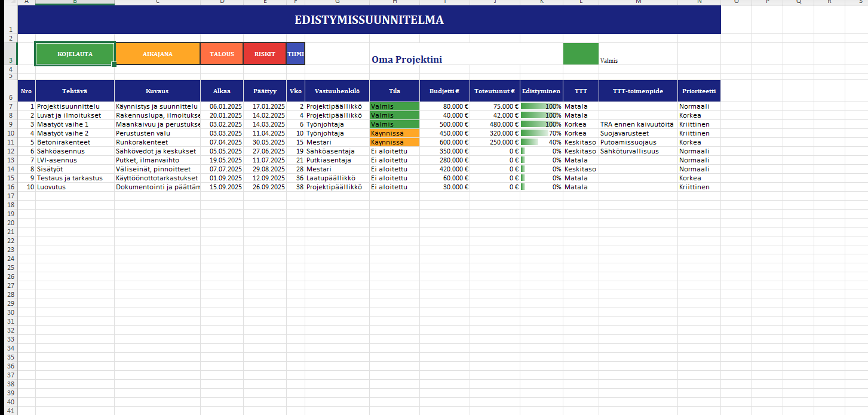Select the Tila column header cell
The image size is (868, 415).
394,91
